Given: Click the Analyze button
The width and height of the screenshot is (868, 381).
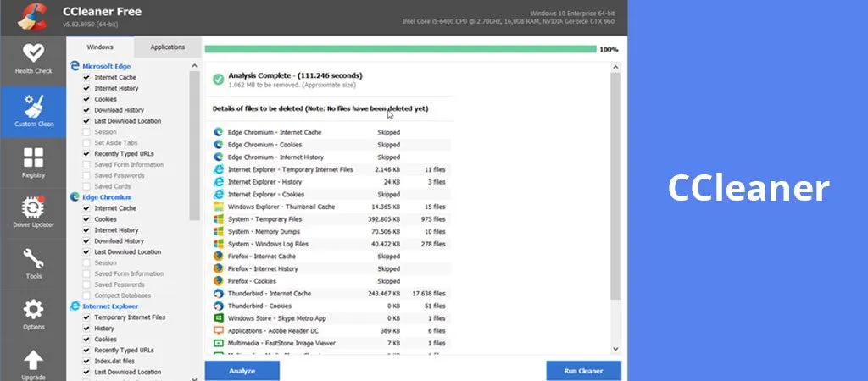Looking at the screenshot, I should coord(242,371).
